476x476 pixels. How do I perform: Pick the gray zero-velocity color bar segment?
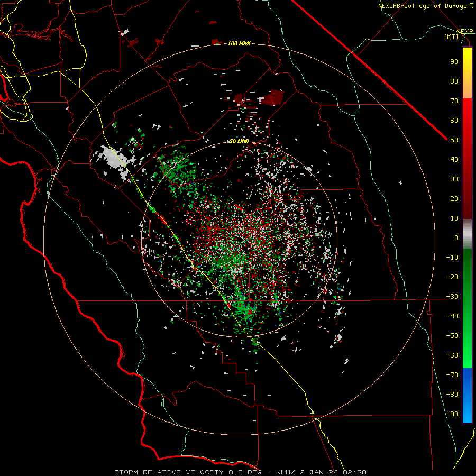click(x=467, y=234)
